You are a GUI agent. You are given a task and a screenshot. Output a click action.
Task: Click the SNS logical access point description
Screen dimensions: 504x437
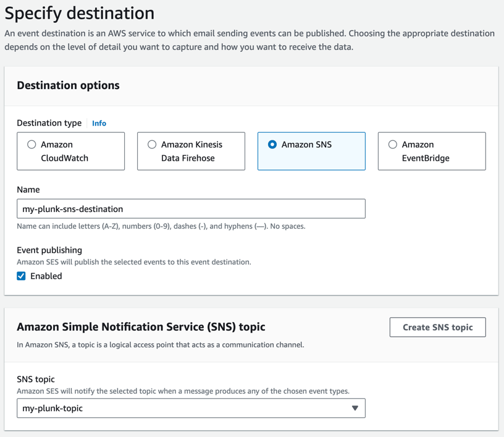pyautogui.click(x=160, y=344)
